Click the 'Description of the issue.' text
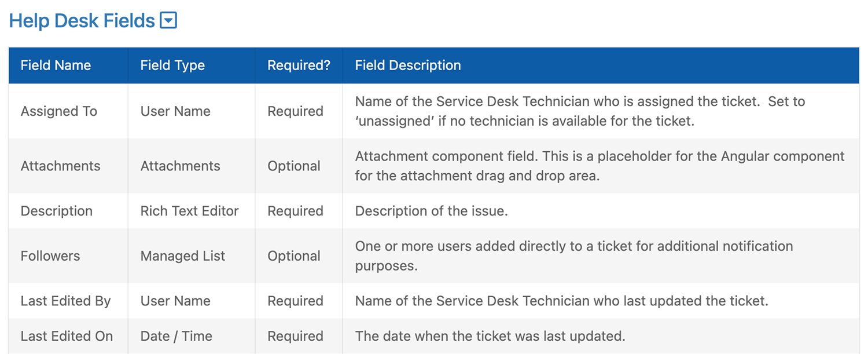The image size is (868, 354). pyautogui.click(x=432, y=211)
